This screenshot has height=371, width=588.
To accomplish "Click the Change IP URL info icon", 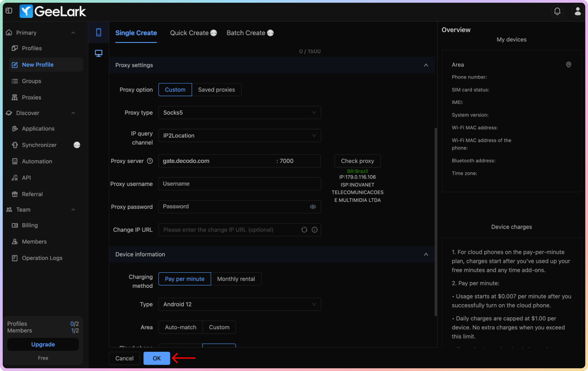I will click(x=314, y=230).
